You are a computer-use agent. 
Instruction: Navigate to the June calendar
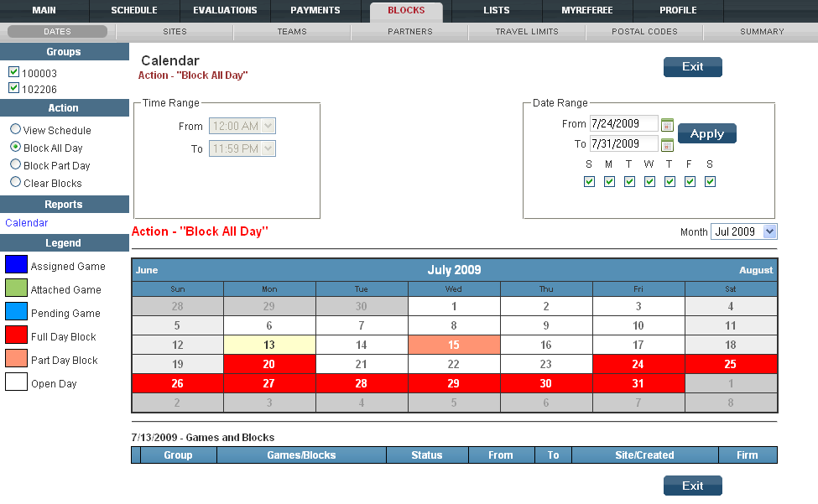click(147, 270)
